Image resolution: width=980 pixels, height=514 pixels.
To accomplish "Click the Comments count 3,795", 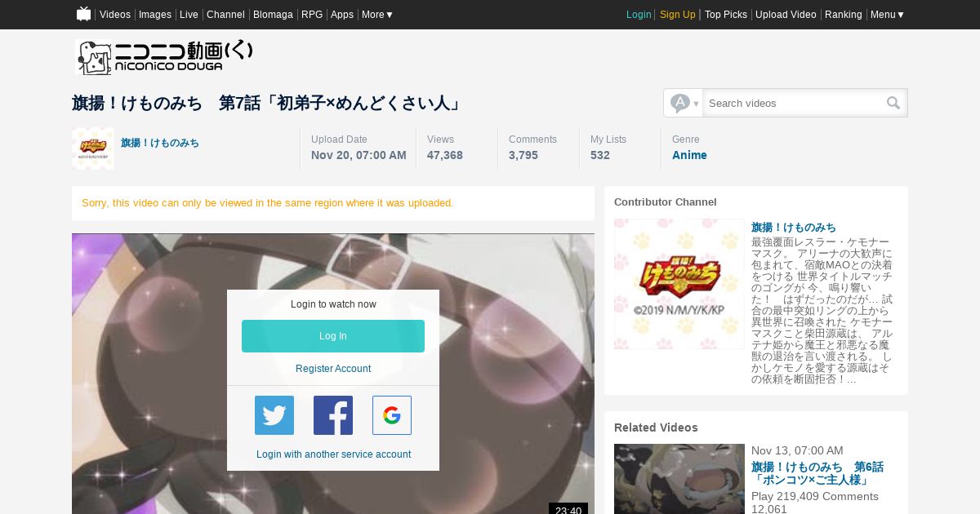I will click(x=523, y=155).
